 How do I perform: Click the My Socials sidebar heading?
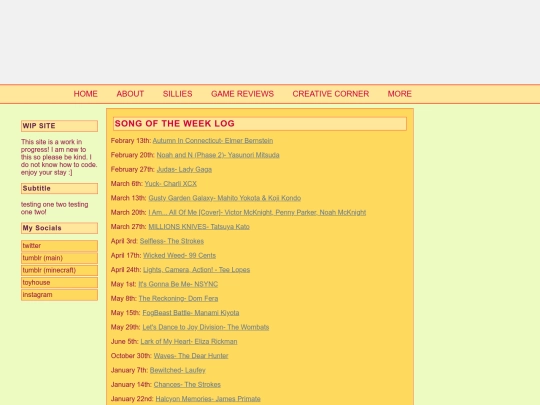pyautogui.click(x=59, y=228)
